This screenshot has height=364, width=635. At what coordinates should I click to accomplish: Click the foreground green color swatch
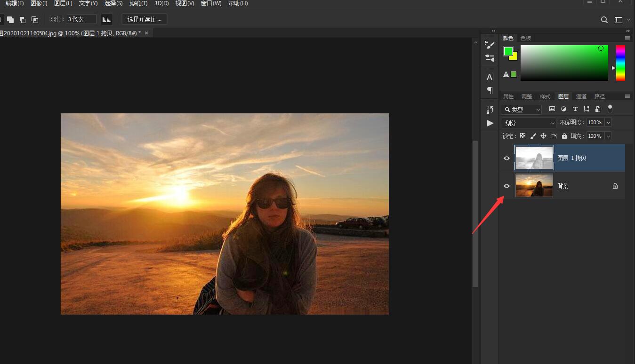[x=508, y=51]
